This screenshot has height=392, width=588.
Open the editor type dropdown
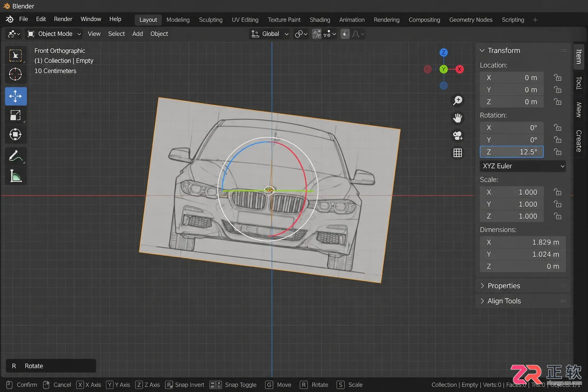14,34
